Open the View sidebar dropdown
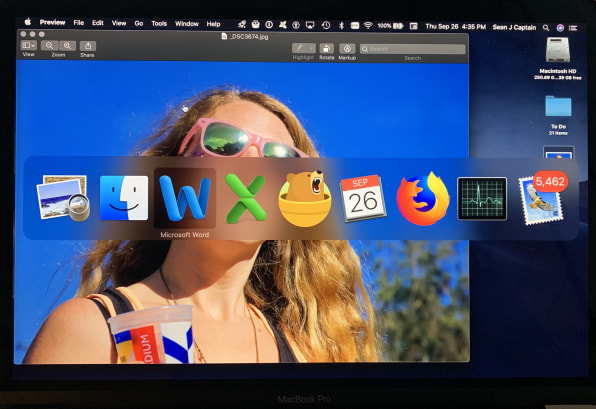596x409 pixels. pyautogui.click(x=29, y=46)
